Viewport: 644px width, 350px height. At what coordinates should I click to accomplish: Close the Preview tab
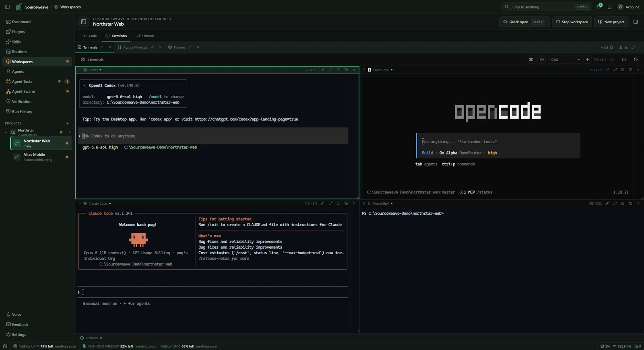(198, 47)
